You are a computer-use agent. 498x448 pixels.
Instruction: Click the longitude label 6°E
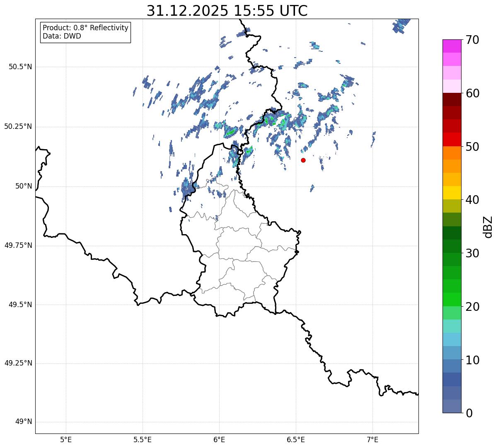(219, 439)
